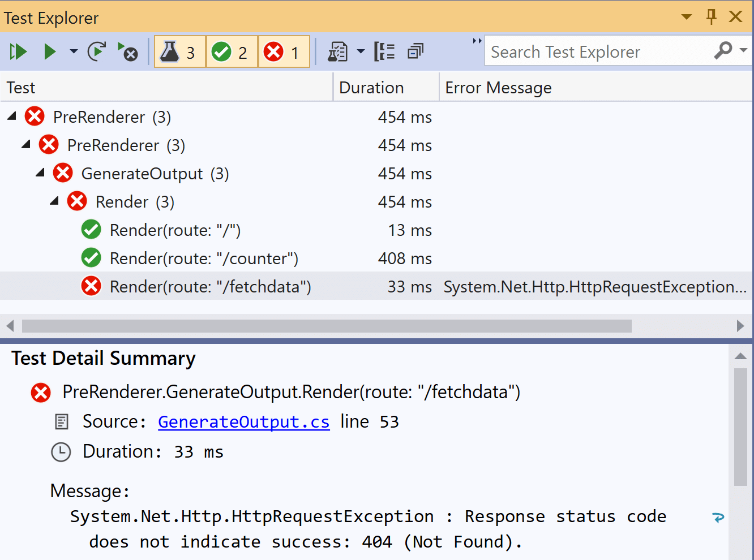Click the 13 ms duration cell
The height and width of the screenshot is (560, 754).
pyautogui.click(x=410, y=230)
